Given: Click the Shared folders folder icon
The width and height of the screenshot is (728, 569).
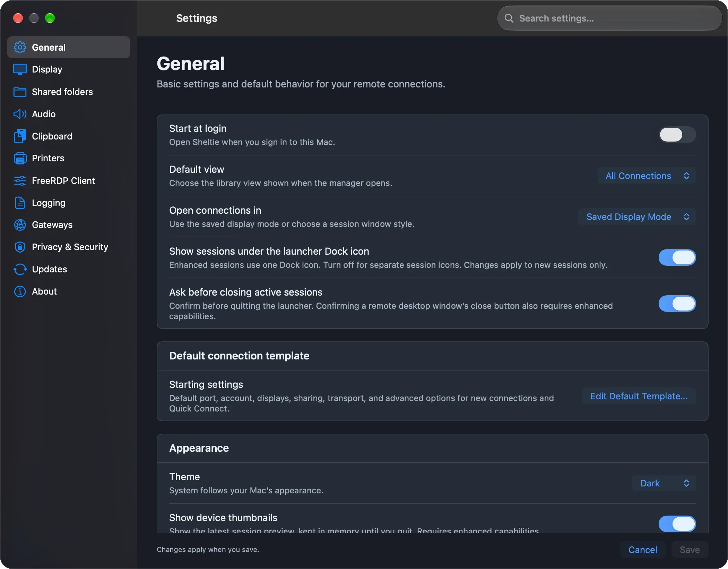Looking at the screenshot, I should [x=20, y=92].
